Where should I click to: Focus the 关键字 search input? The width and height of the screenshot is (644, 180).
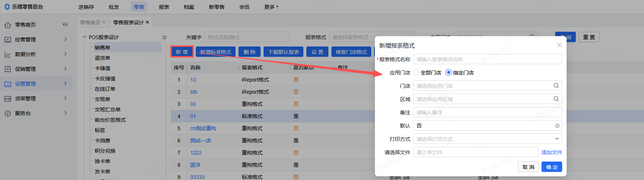247,37
